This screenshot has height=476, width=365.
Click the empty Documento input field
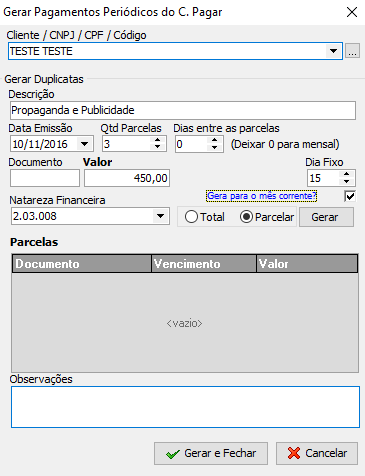pos(45,178)
